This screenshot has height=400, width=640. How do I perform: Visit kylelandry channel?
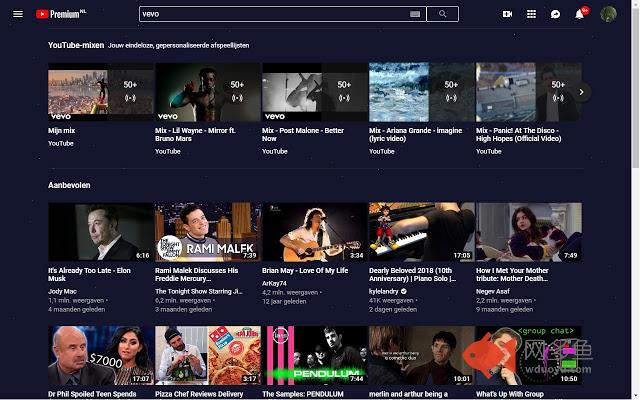384,291
